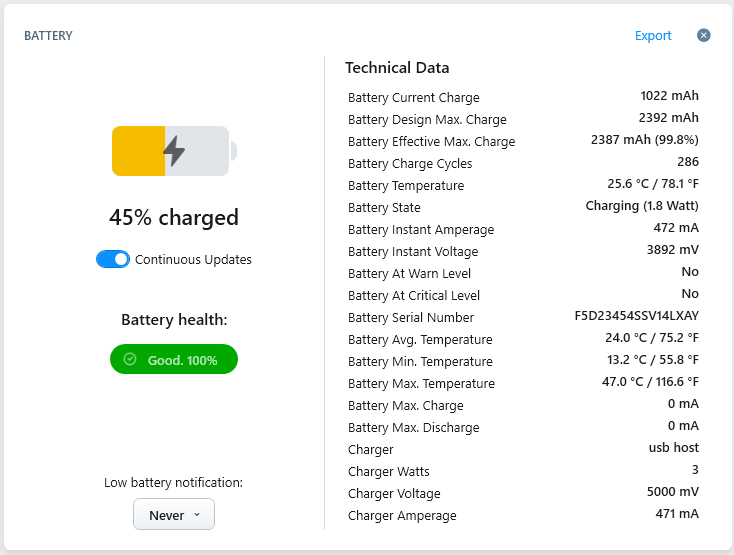Click the Good. 100% health badge
Viewport: 734px width, 555px height.
(x=174, y=359)
